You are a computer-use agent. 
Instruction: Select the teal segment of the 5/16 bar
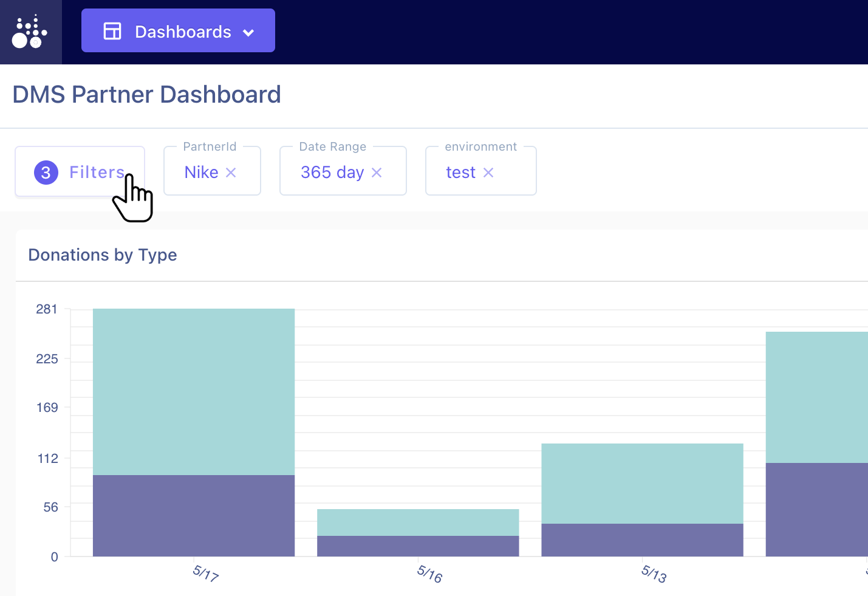418,522
